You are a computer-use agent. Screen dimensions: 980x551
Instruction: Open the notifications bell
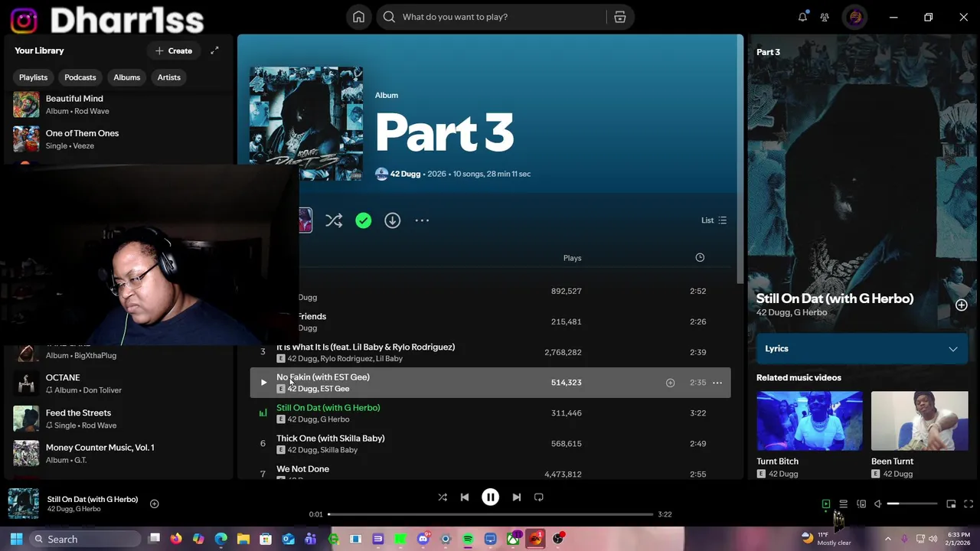pyautogui.click(x=802, y=17)
